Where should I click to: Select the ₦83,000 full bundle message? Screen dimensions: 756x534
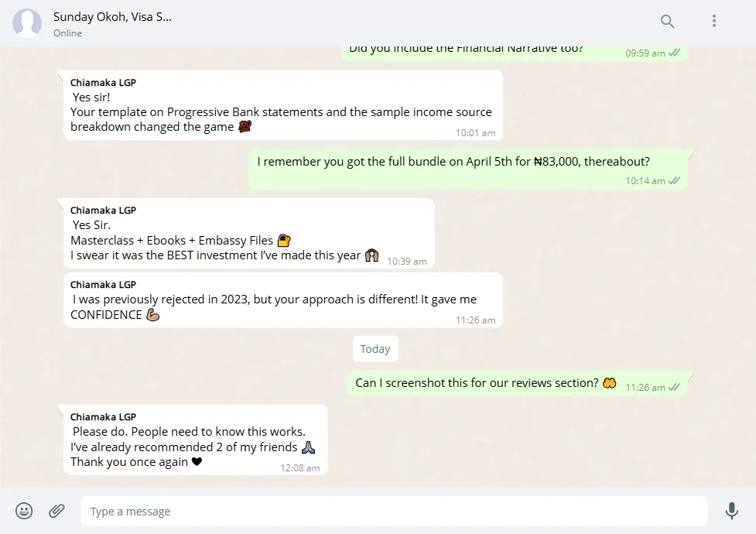(467, 169)
